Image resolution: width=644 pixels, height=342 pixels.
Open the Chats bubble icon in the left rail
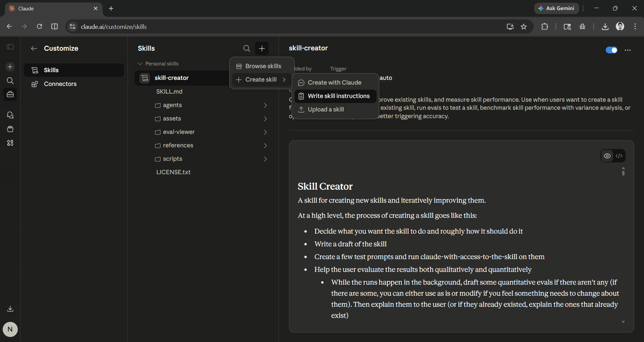tap(10, 115)
